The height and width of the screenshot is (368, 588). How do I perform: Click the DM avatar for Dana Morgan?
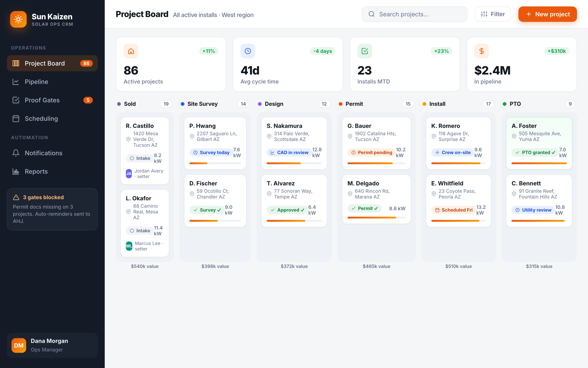click(x=19, y=345)
